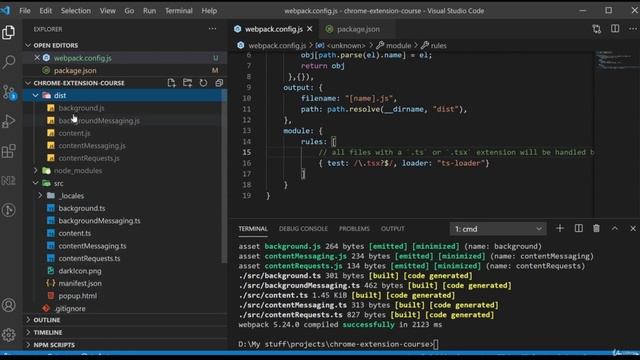The width and height of the screenshot is (640, 360).
Task: Open the Extensions view
Action: coord(9,151)
